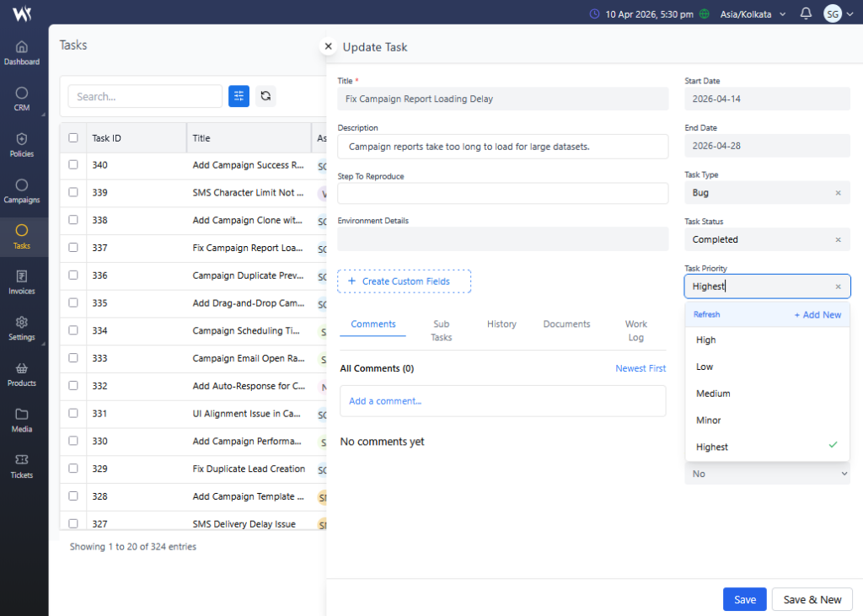The height and width of the screenshot is (616, 863).
Task: Toggle the select-all checkbox in table header
Action: tap(73, 138)
